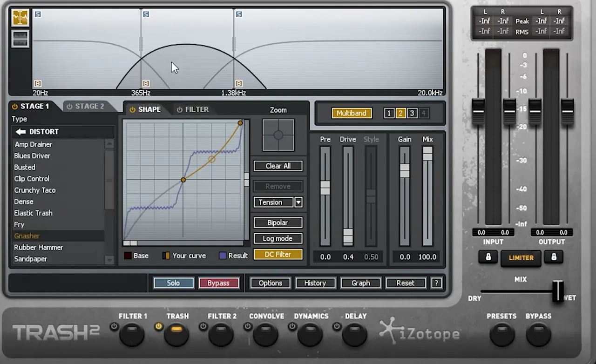Open the FILTER 2 module knob button

click(221, 334)
